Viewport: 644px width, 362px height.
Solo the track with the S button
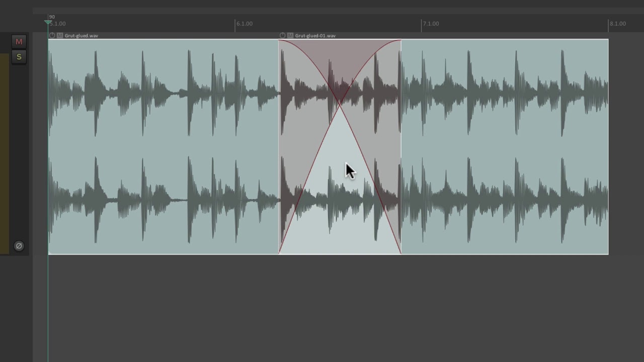pos(19,57)
